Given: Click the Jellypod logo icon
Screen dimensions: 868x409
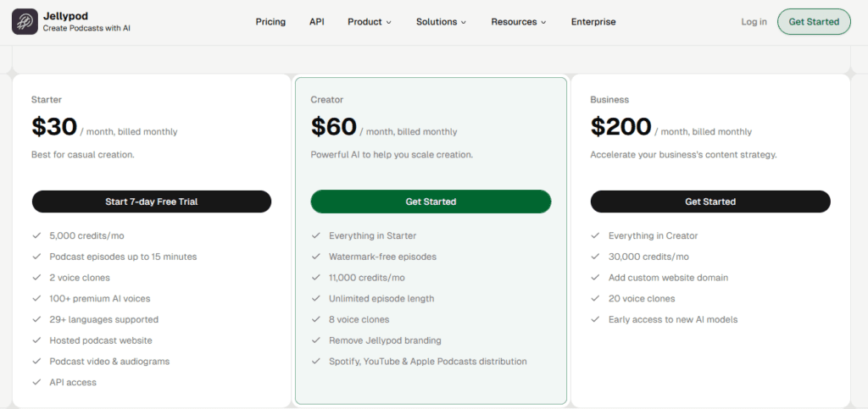Looking at the screenshot, I should click(x=25, y=22).
